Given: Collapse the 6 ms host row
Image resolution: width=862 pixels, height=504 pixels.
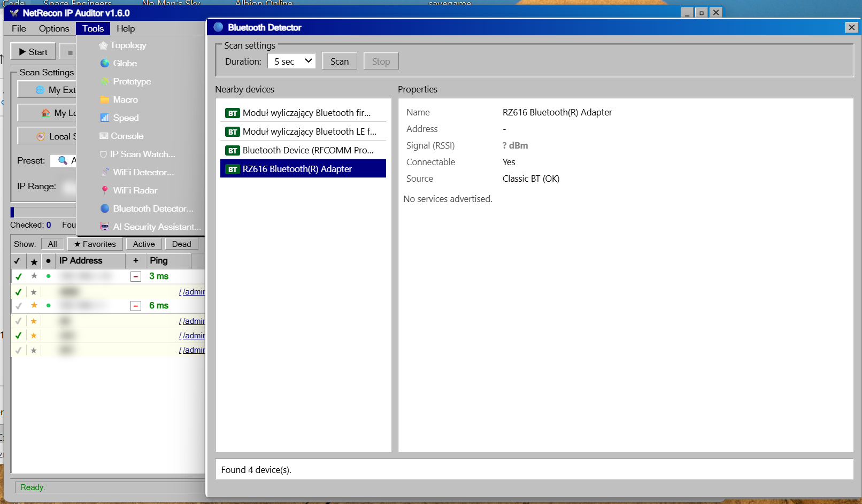Looking at the screenshot, I should click(136, 306).
